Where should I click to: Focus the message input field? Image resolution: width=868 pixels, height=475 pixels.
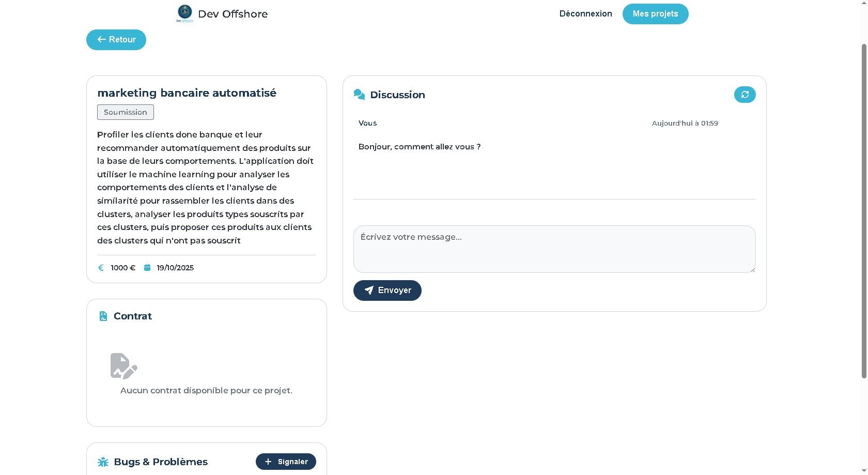click(x=554, y=249)
